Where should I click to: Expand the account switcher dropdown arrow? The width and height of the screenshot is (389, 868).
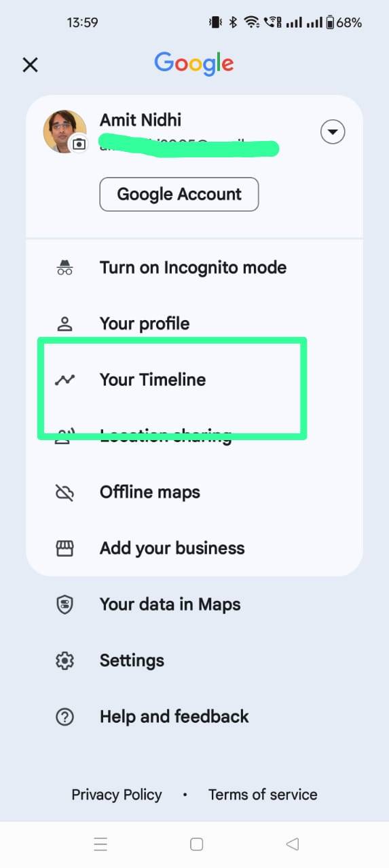333,132
